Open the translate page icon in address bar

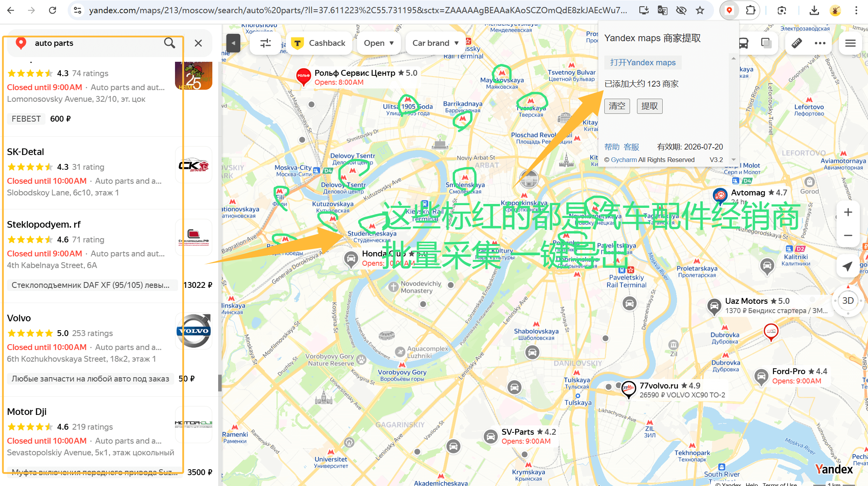pos(662,10)
